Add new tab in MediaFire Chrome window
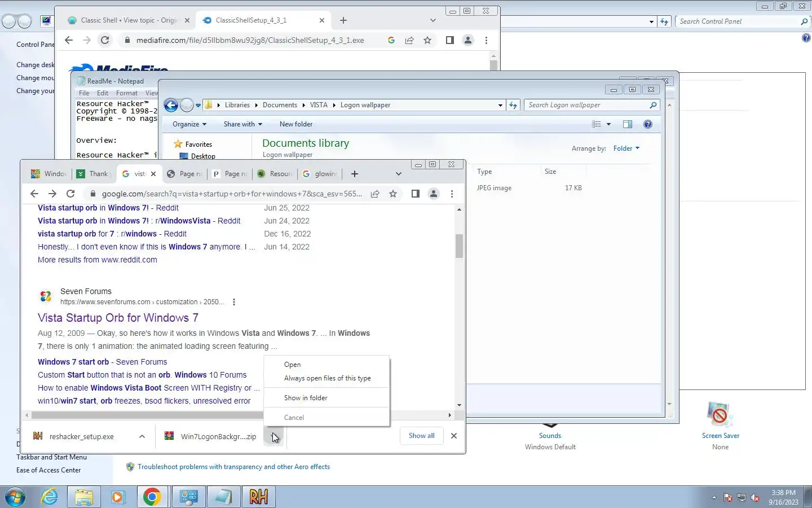The height and width of the screenshot is (508, 812). (x=343, y=20)
